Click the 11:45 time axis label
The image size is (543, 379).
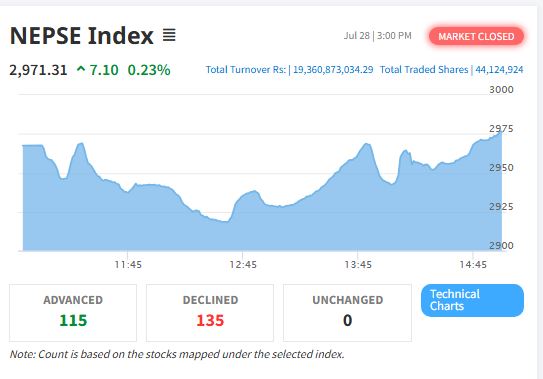[x=128, y=265]
